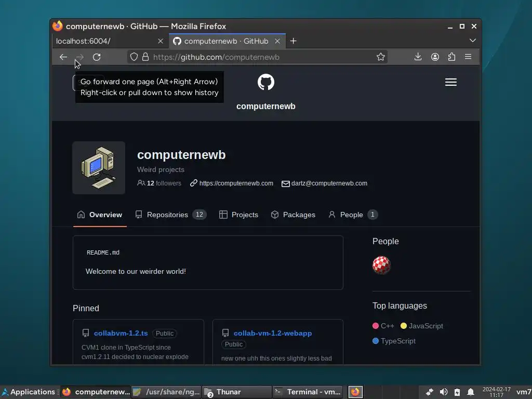
Task: Open the Firefox downloads panel
Action: pyautogui.click(x=418, y=57)
